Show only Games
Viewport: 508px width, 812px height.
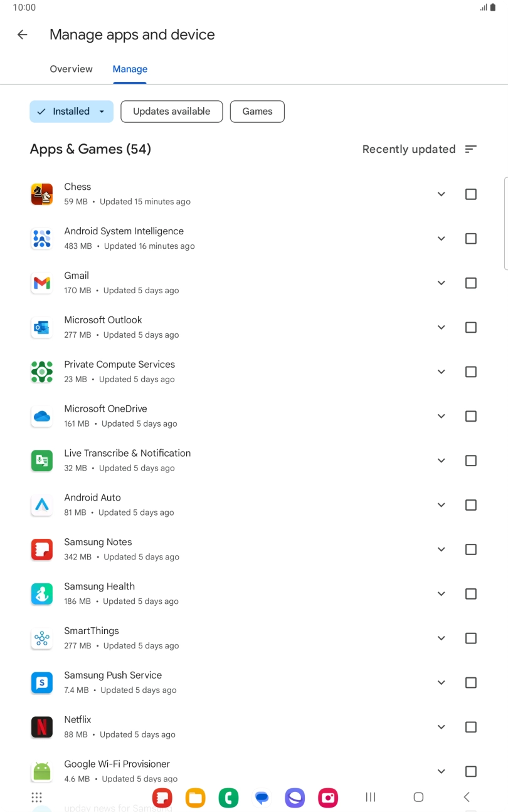tap(257, 111)
